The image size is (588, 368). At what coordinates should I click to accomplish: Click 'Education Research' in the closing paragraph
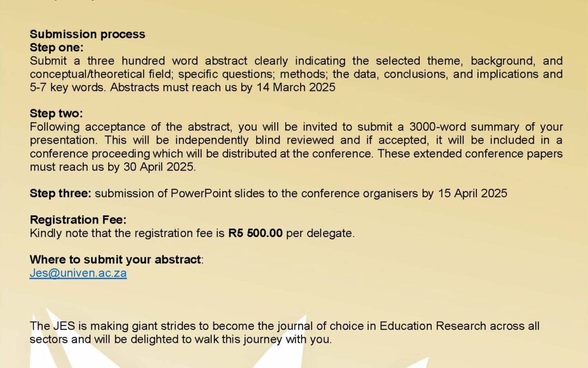pos(433,326)
